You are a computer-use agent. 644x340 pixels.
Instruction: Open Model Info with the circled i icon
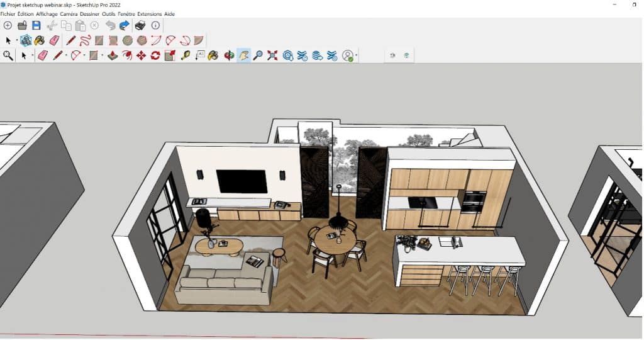[x=155, y=25]
